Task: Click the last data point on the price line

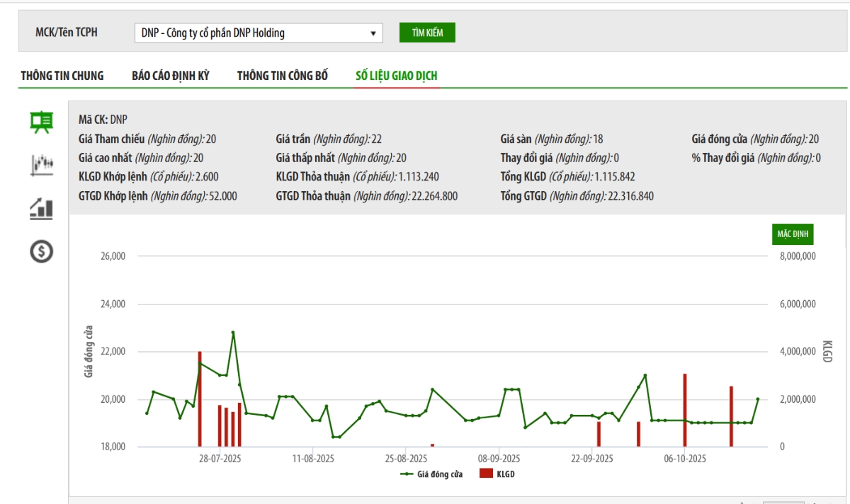Action: point(757,399)
